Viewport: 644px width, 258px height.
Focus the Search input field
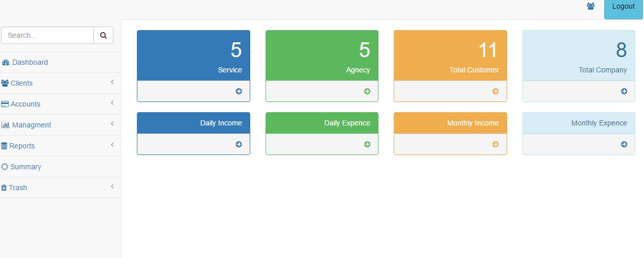click(x=47, y=35)
